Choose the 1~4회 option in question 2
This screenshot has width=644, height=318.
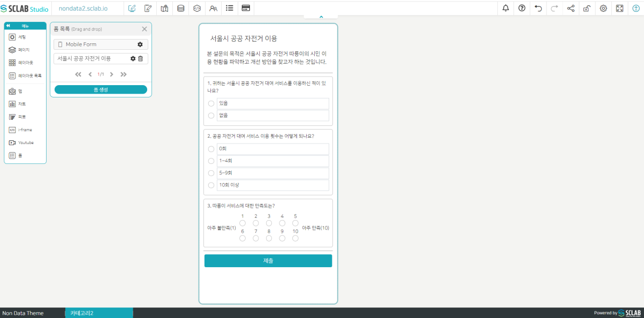211,161
